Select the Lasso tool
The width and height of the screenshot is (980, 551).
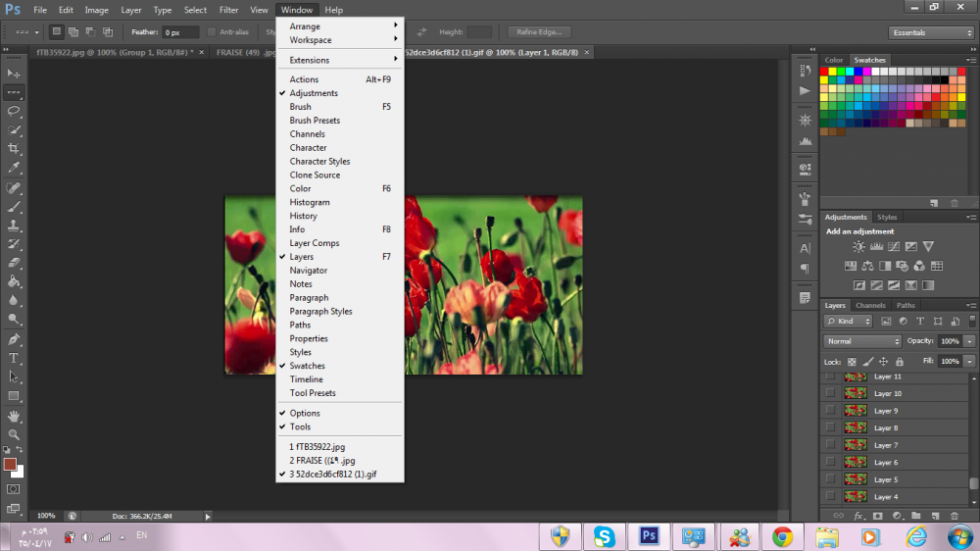(14, 111)
